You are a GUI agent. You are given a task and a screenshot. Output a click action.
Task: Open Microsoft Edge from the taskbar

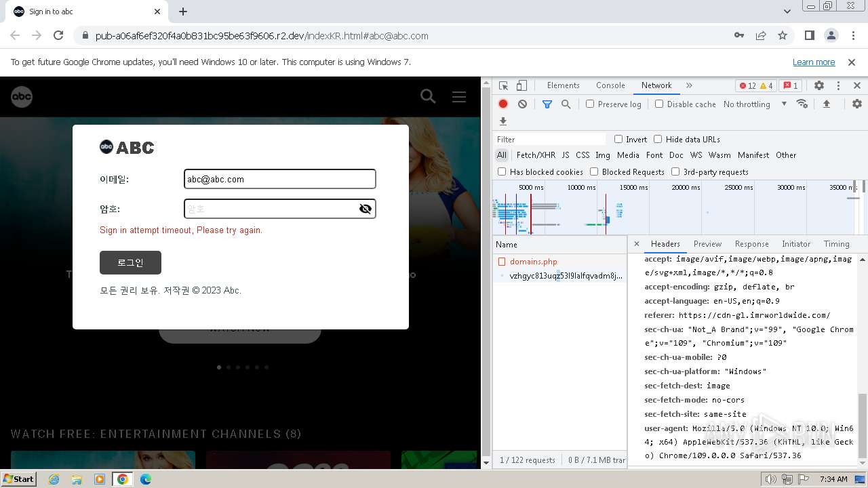pos(145,479)
